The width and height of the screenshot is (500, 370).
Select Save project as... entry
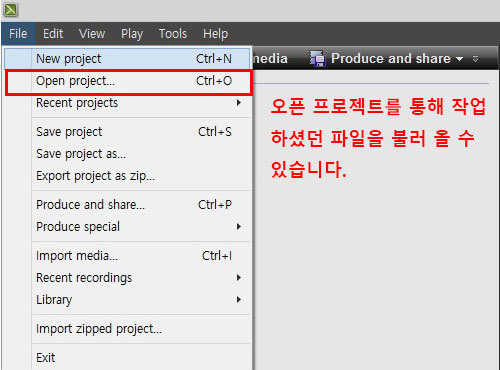point(128,154)
